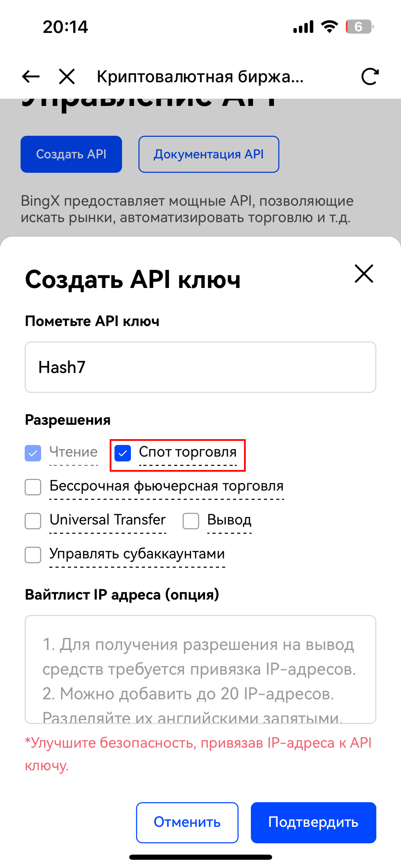Open Документация API link button
The height and width of the screenshot is (868, 401).
(x=209, y=154)
